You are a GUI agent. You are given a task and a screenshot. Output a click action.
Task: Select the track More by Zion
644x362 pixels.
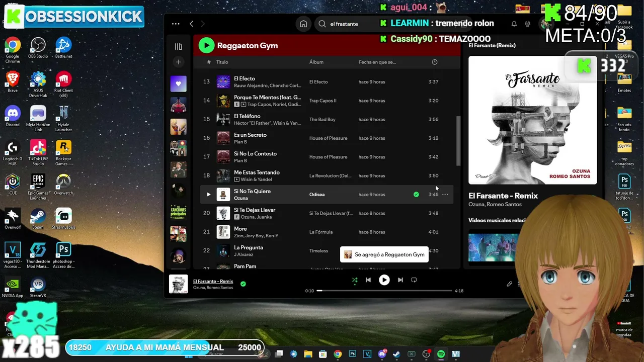coord(327,232)
